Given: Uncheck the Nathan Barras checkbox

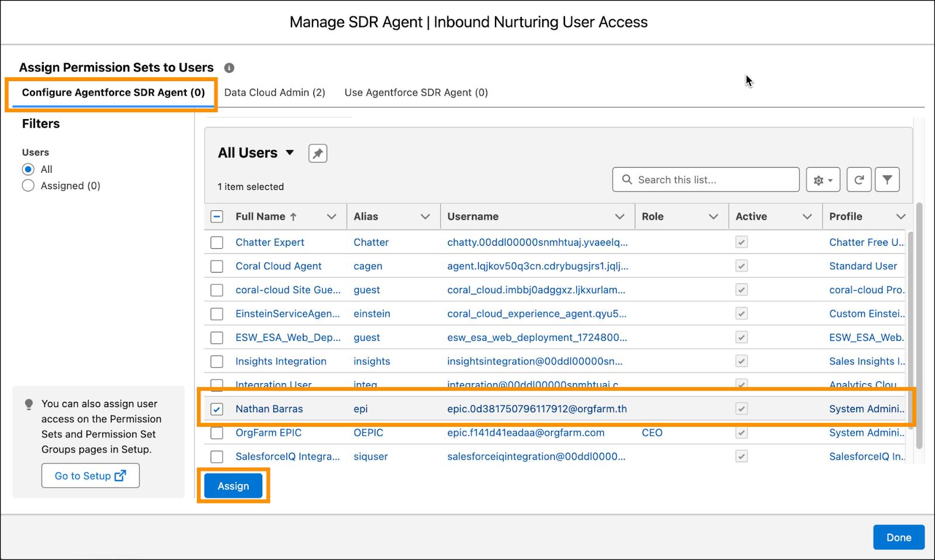Looking at the screenshot, I should click(x=217, y=409).
